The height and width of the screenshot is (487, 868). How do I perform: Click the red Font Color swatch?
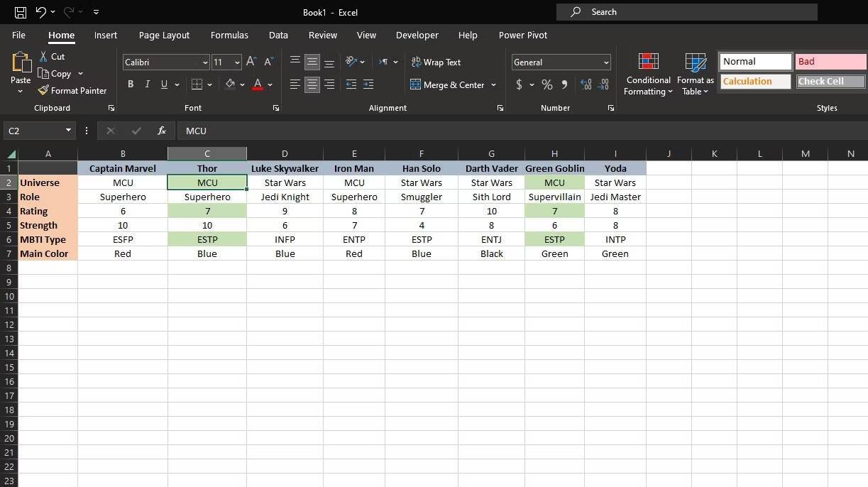(258, 84)
